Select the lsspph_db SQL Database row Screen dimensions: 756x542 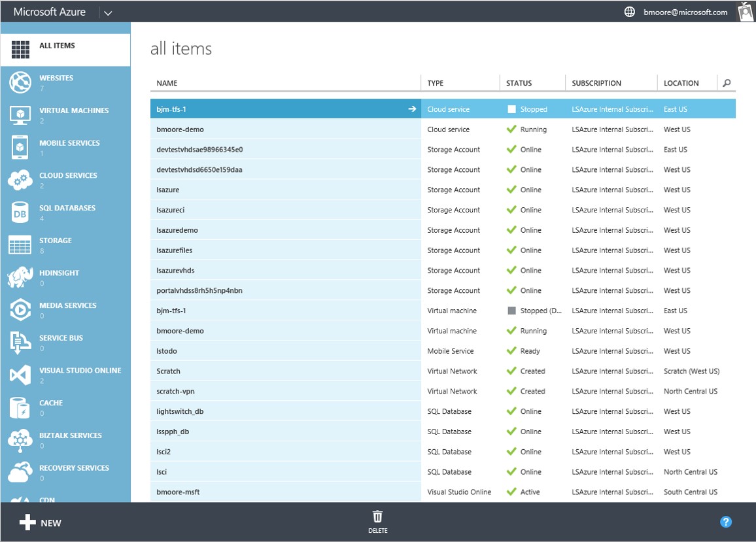[x=443, y=432]
